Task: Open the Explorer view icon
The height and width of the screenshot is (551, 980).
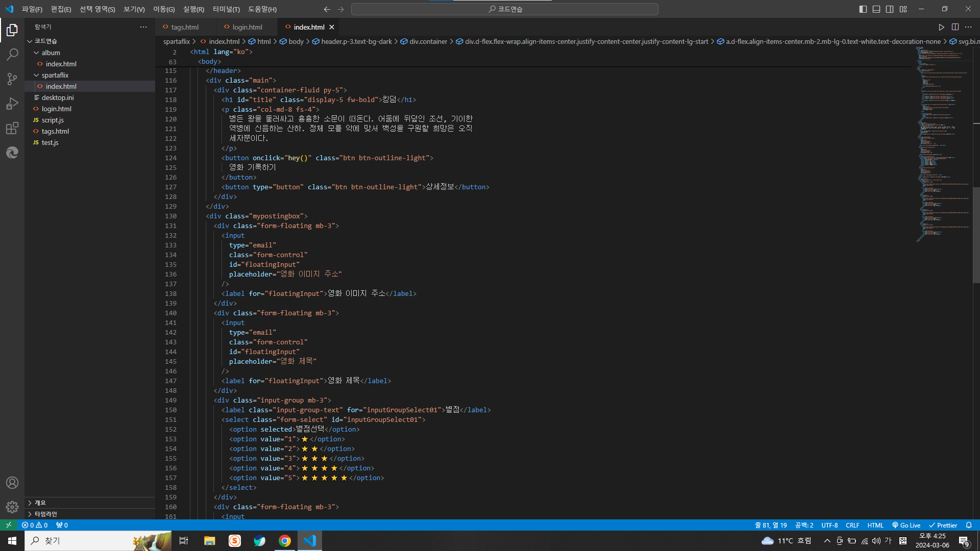Action: (x=12, y=30)
